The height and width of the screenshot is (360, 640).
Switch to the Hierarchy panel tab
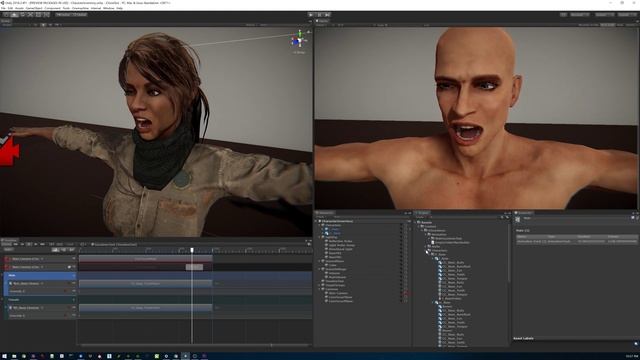point(325,213)
